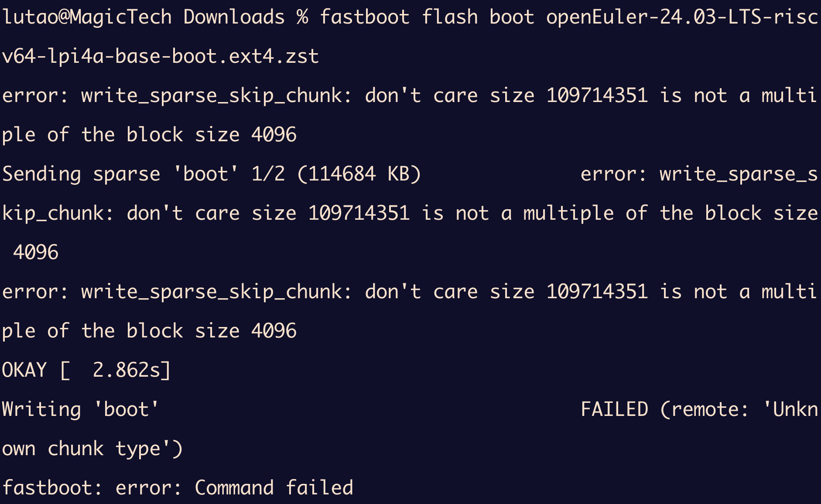Click the word Sending in the output
This screenshot has height=504, width=821.
[x=41, y=174]
